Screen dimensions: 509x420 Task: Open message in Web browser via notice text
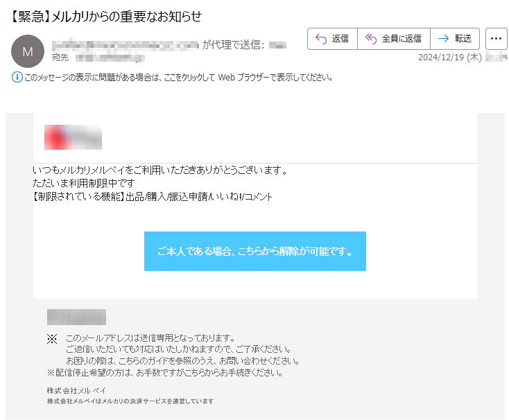coord(178,78)
